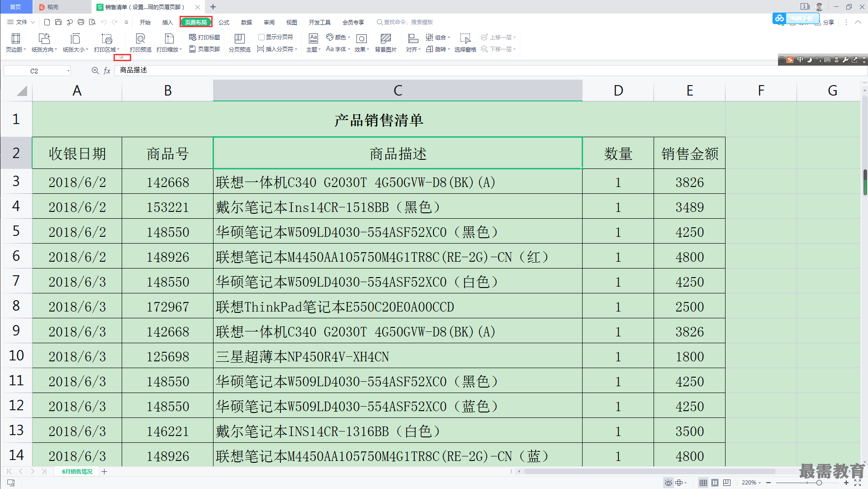
Task: Open 页眉页脚 (Header and Footer) settings
Action: pyautogui.click(x=204, y=49)
